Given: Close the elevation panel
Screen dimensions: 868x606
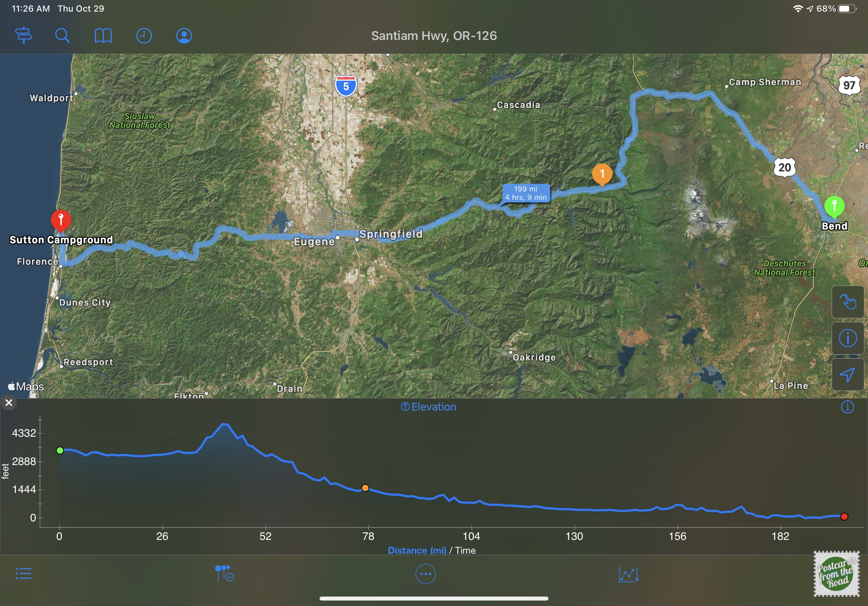Looking at the screenshot, I should 9,403.
